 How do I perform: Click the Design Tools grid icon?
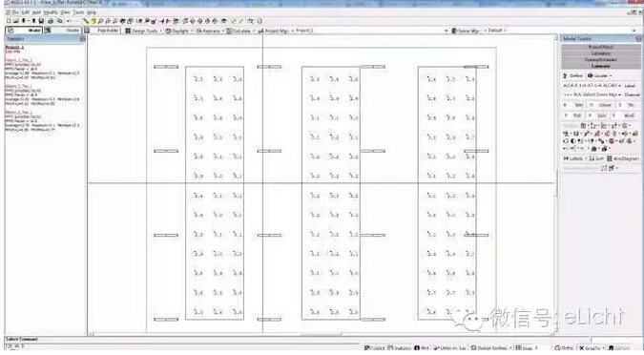[128, 31]
